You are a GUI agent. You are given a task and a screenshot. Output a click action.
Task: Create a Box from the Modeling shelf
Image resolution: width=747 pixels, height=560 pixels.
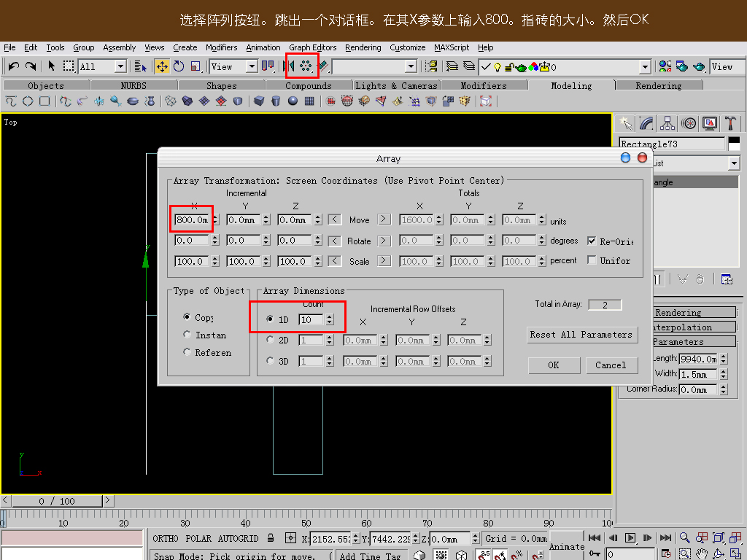tap(259, 101)
